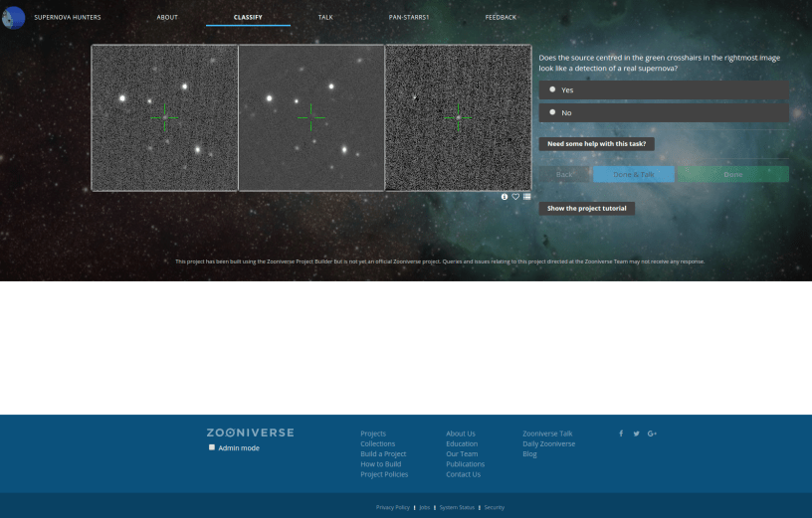
Task: Open subject metadata info icon
Action: point(505,197)
